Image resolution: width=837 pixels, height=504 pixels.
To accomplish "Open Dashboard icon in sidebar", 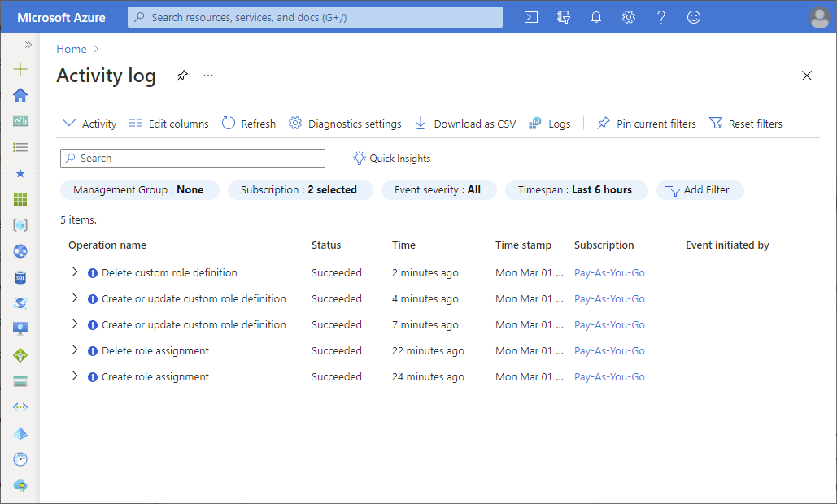I will 20,121.
